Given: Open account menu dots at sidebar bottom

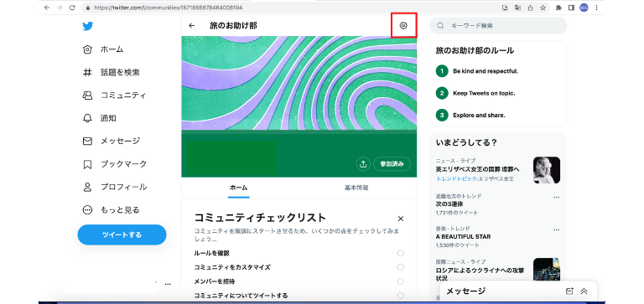Looking at the screenshot, I should (x=168, y=284).
